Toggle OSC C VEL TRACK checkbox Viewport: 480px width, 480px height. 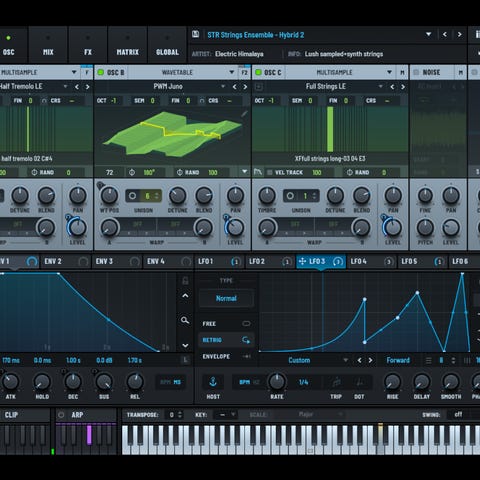[270, 172]
